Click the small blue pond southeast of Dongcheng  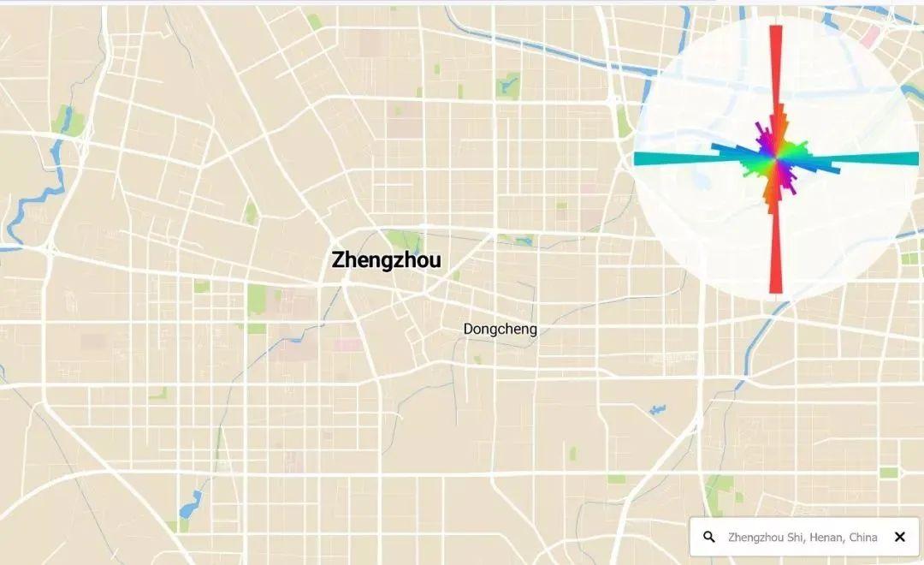(656, 408)
